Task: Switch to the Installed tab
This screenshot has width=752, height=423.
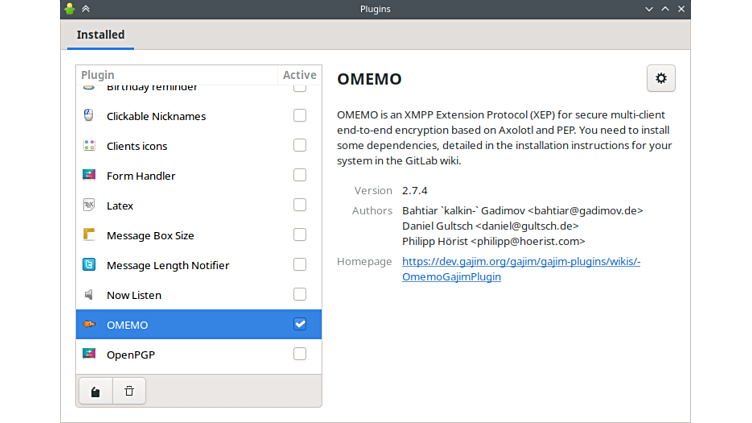Action: 101,35
